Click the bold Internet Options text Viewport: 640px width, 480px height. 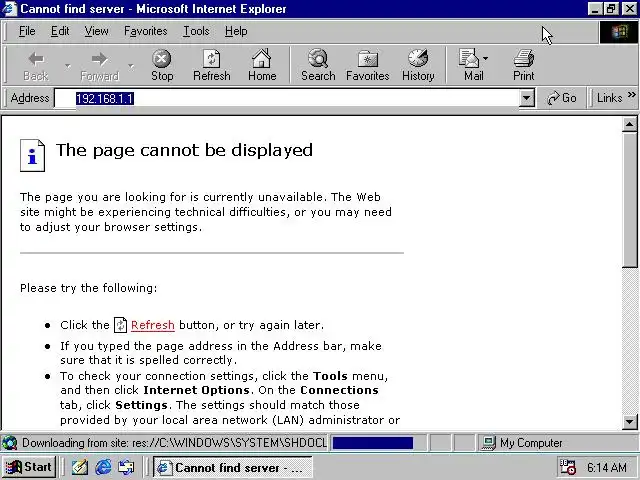click(196, 390)
